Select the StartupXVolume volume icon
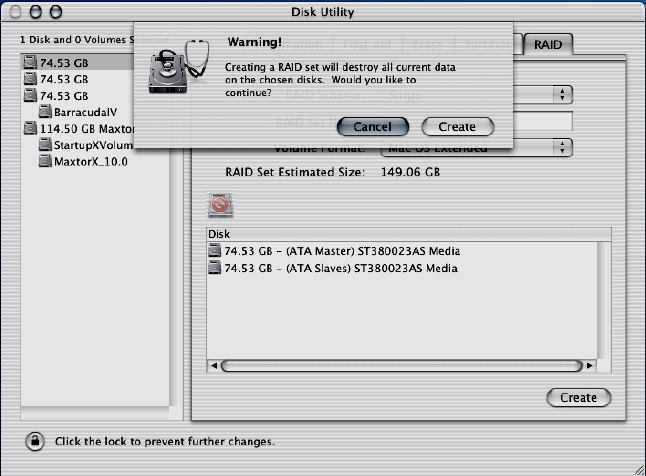Viewport: 646px width, 476px height. tap(45, 146)
